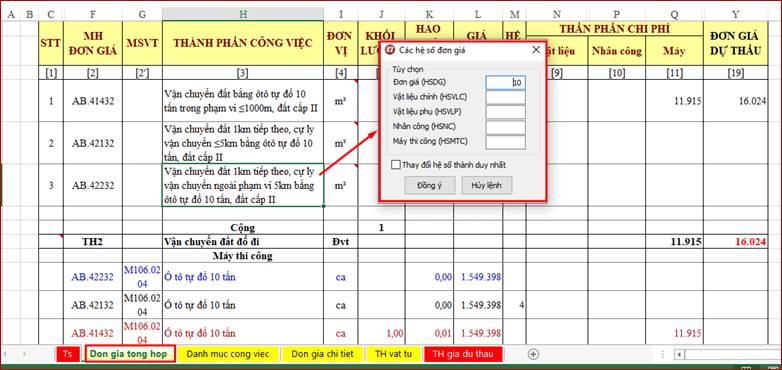Switch to TH vat tu sheet tab
The height and width of the screenshot is (370, 782).
(393, 354)
